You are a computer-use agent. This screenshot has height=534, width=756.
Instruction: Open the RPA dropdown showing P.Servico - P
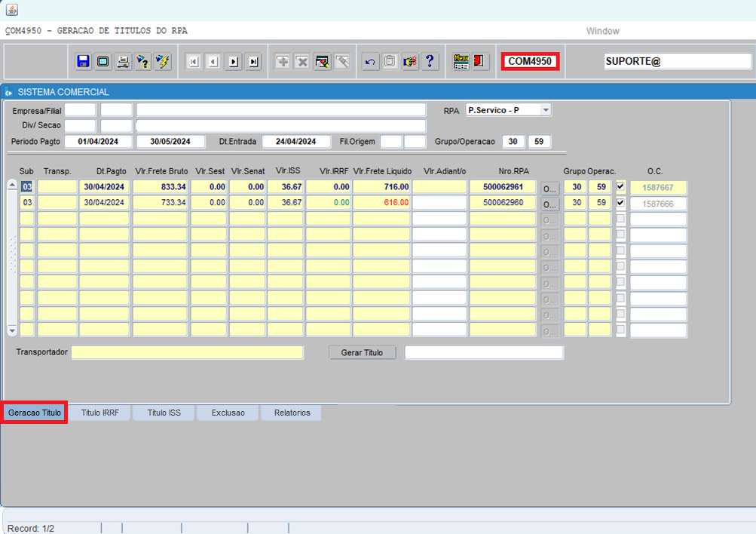[x=546, y=110]
